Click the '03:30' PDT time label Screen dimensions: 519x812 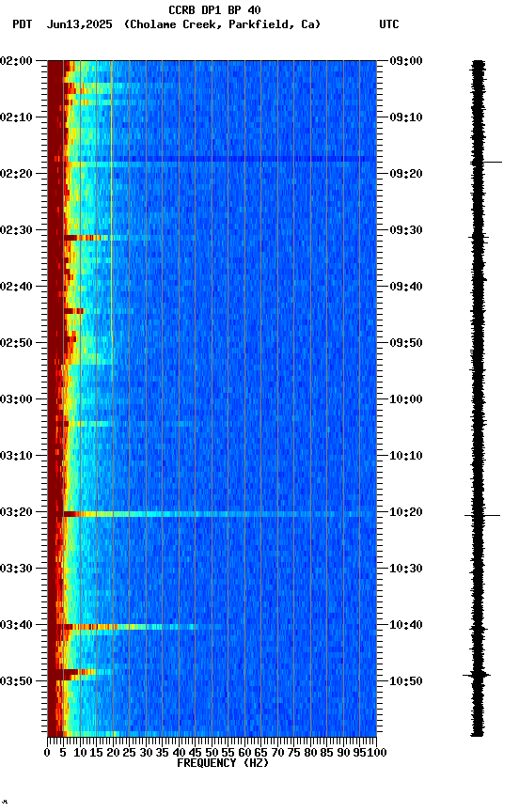[16, 570]
